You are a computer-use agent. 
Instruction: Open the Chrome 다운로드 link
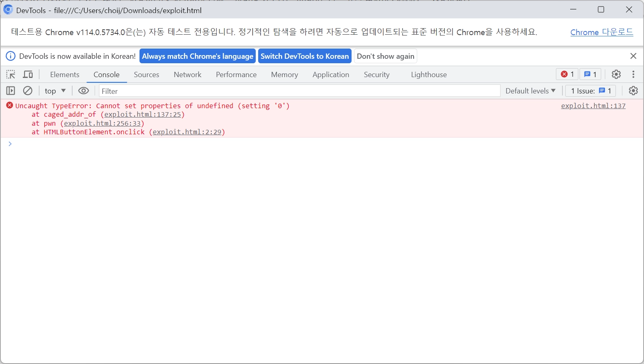(602, 32)
